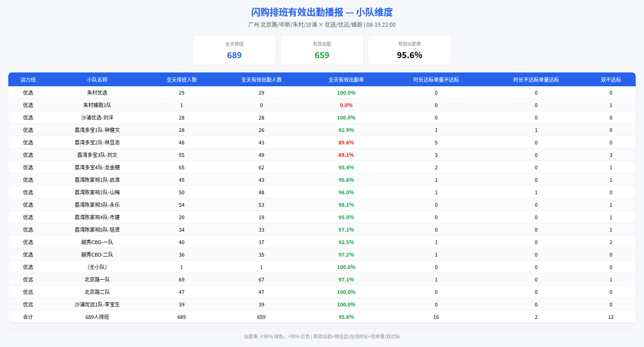This screenshot has width=644, height=347.
Task: Click the 全天排班人数 column header
Action: [x=182, y=80]
